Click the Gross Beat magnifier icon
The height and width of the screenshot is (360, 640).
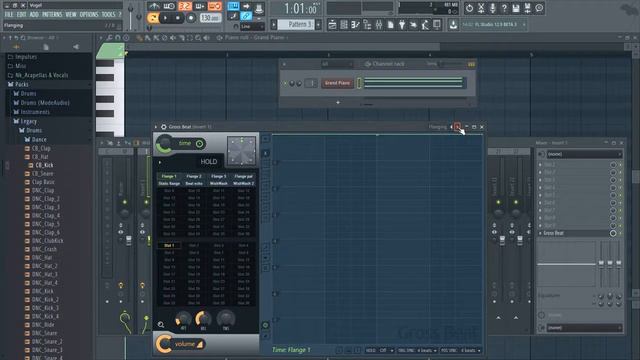161,324
